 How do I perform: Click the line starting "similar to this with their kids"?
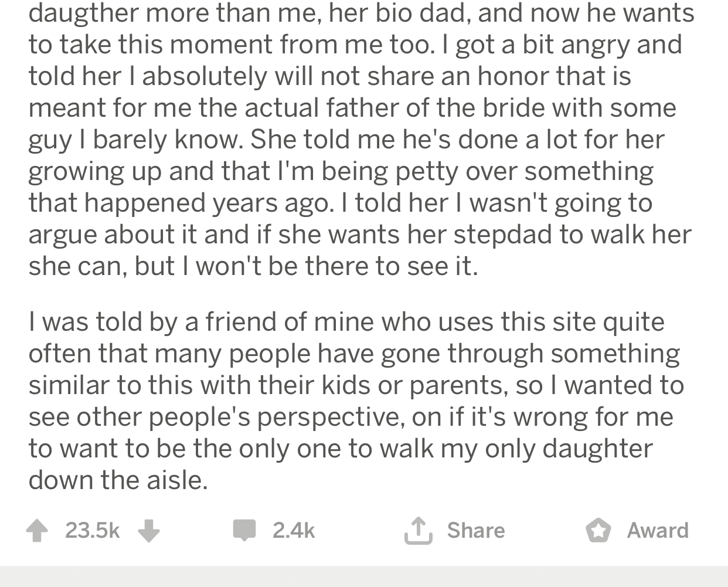(x=356, y=385)
